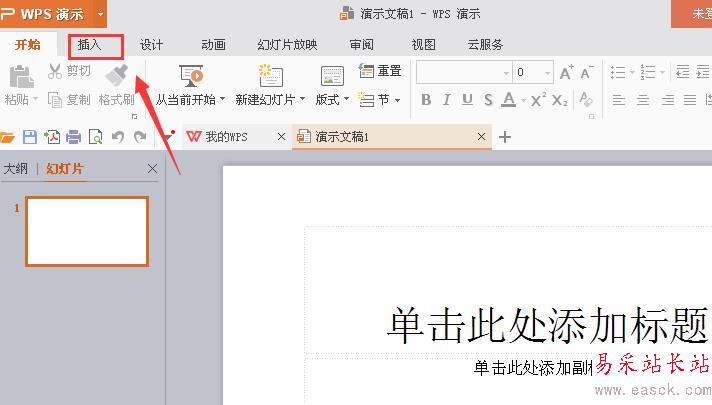Open the font size dropdown

click(547, 73)
